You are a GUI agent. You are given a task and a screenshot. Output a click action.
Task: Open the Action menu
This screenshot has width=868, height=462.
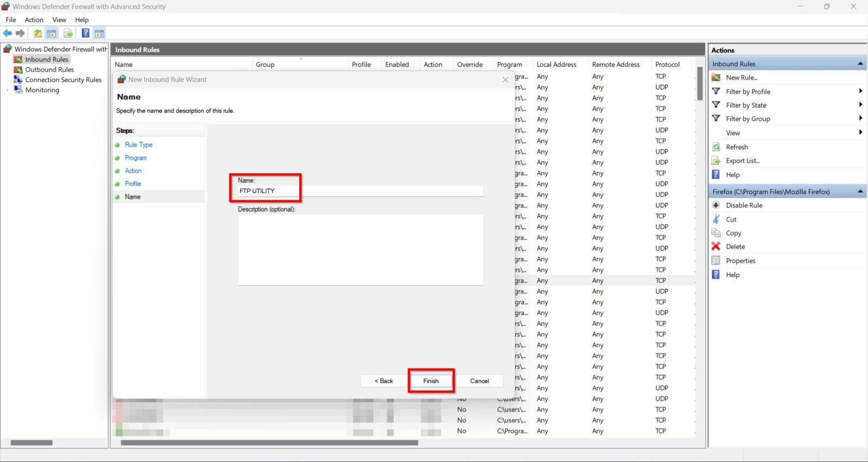[34, 20]
